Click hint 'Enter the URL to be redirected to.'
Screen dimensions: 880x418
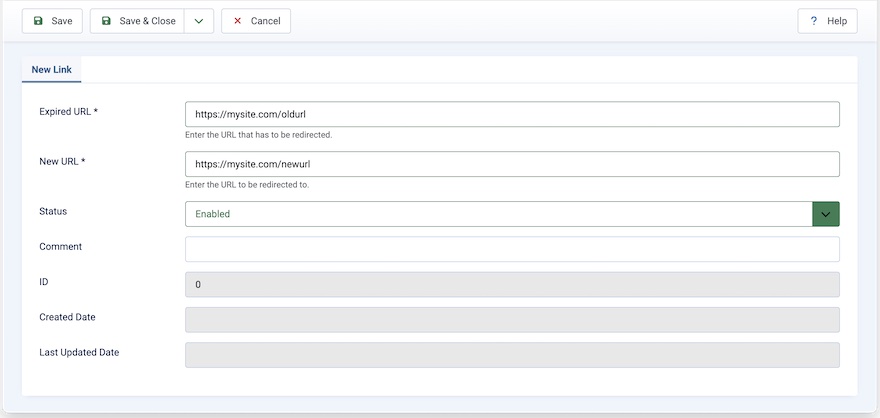point(247,185)
